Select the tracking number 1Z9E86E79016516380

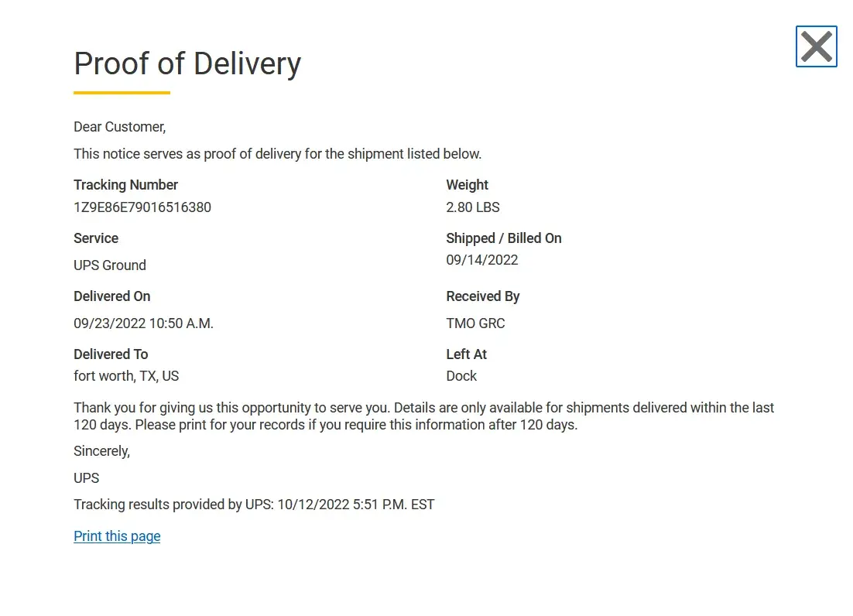coord(142,207)
